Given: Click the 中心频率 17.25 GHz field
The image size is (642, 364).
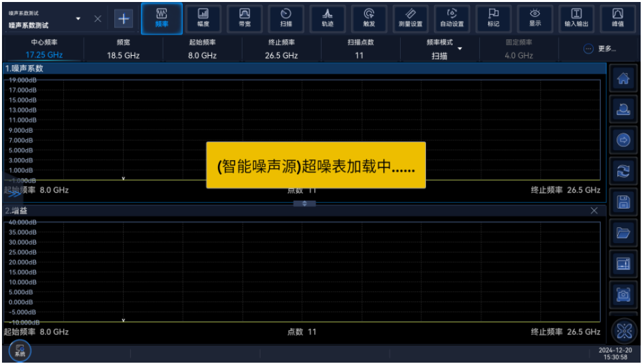Looking at the screenshot, I should click(45, 50).
